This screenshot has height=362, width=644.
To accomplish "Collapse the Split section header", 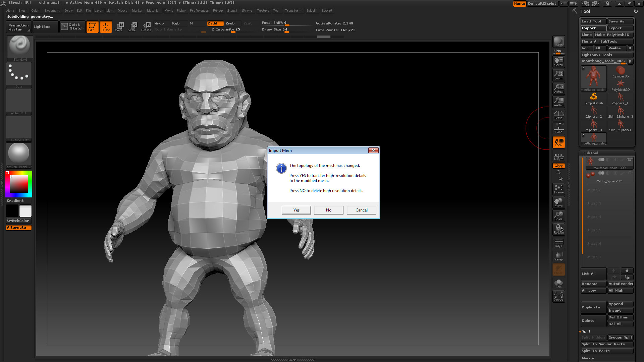I will click(586, 331).
